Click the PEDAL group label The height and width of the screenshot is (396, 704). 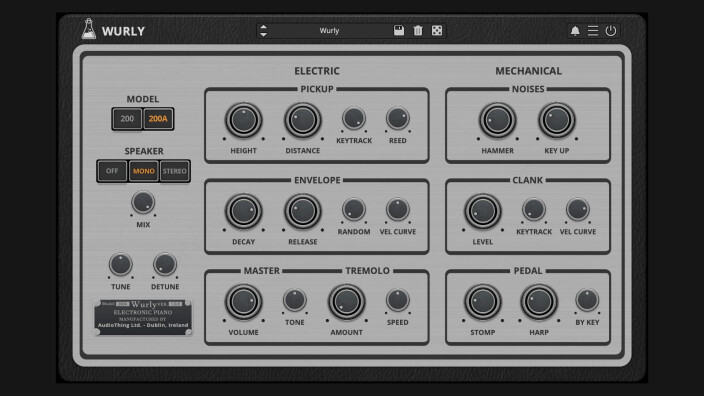click(x=528, y=271)
